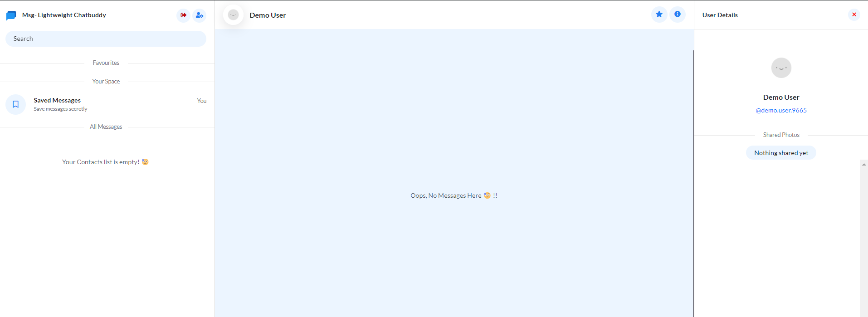
Task: Open the @demo.user.9665 username link
Action: (781, 110)
